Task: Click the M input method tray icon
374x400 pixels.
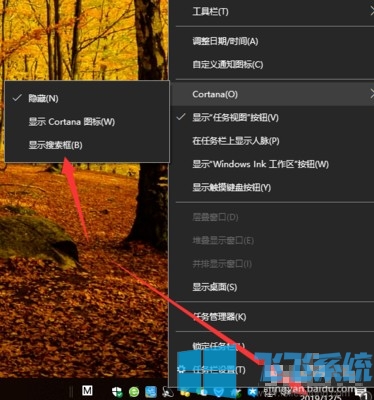Action: 87,390
